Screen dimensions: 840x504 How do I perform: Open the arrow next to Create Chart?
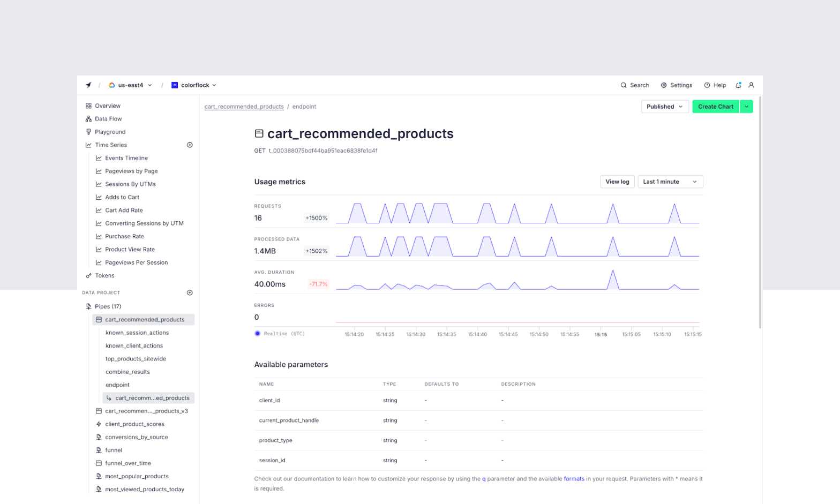click(x=747, y=107)
